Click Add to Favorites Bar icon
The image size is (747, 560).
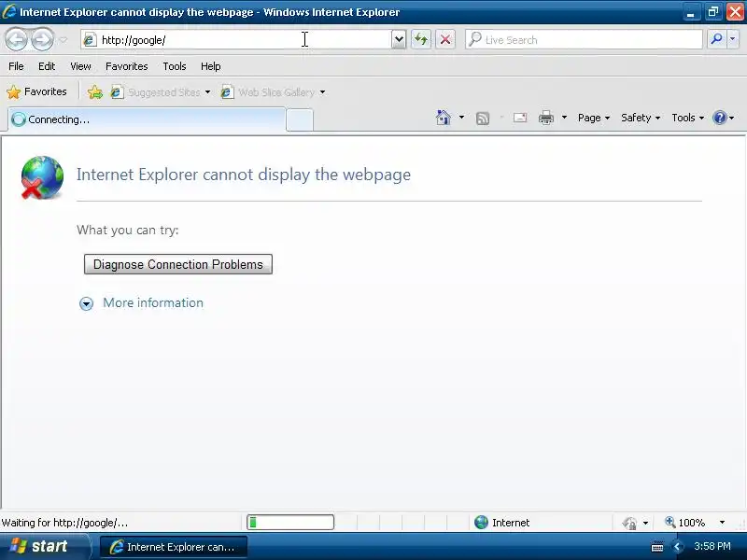point(95,91)
